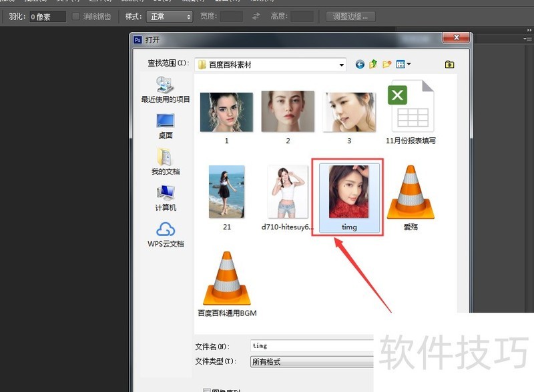534x392 pixels.
Task: Collapse the right panel double-arrow icon
Action: point(529,30)
